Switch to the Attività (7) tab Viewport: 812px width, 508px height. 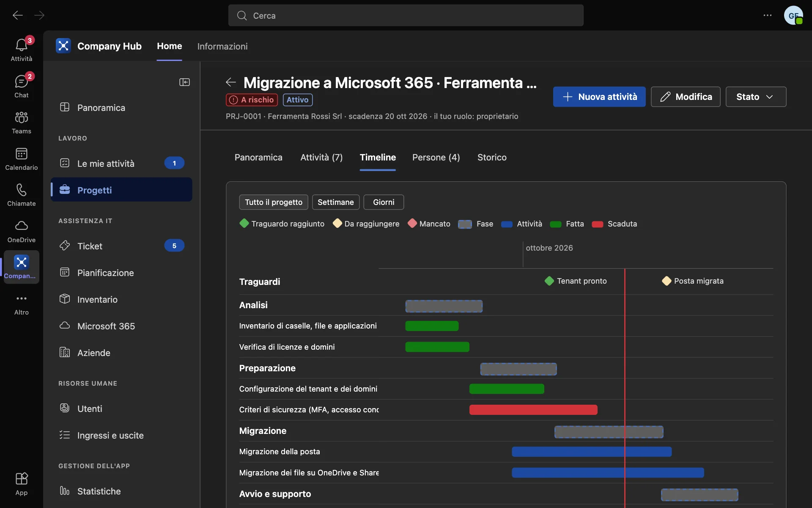(321, 157)
